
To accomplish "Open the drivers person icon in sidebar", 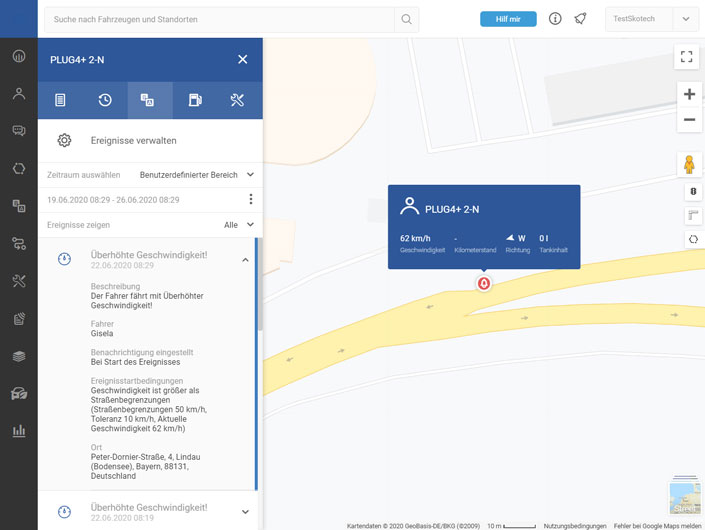I will [18, 93].
